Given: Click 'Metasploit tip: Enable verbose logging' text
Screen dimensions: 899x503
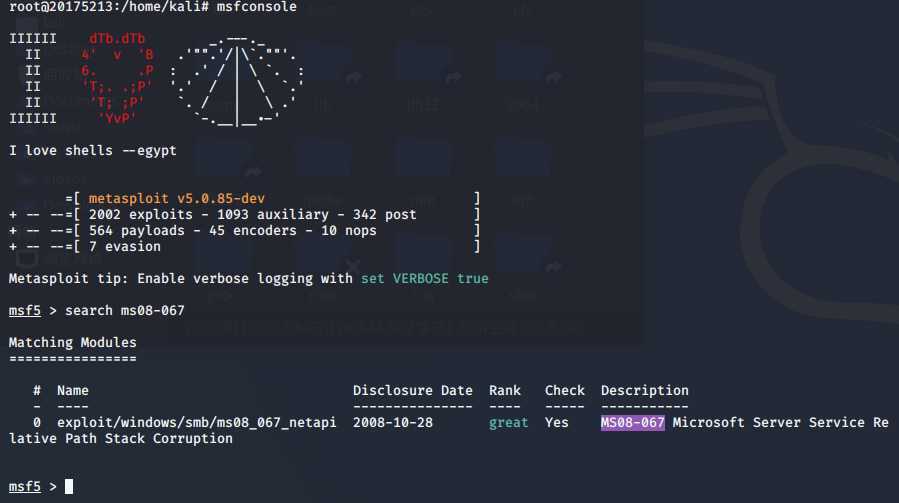Looking at the screenshot, I should [x=181, y=279].
